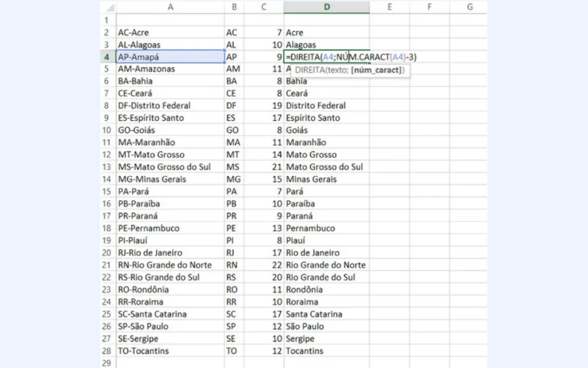Screen dimensions: 588x368
Task: Click cell containing RR-Roraima
Action: tap(170, 302)
